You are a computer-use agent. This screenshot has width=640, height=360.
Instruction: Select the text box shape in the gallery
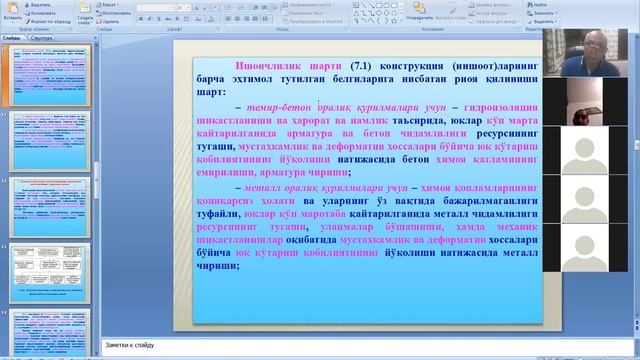(x=356, y=5)
